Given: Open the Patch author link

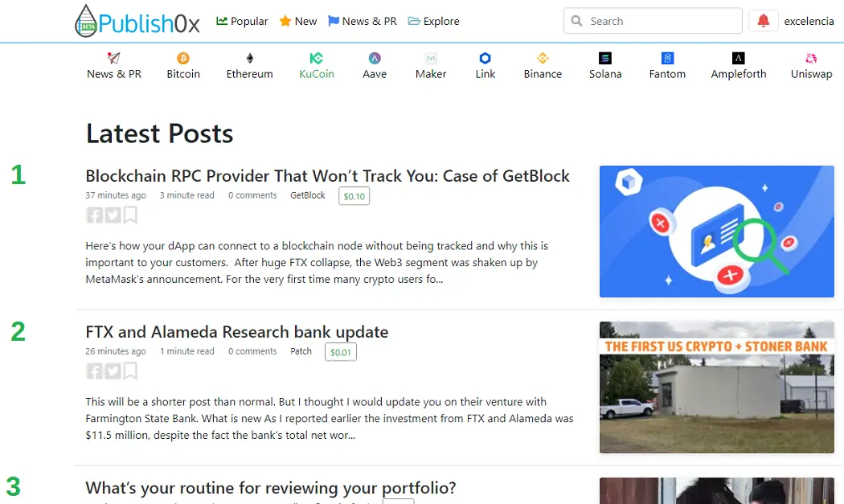Looking at the screenshot, I should click(x=301, y=351).
